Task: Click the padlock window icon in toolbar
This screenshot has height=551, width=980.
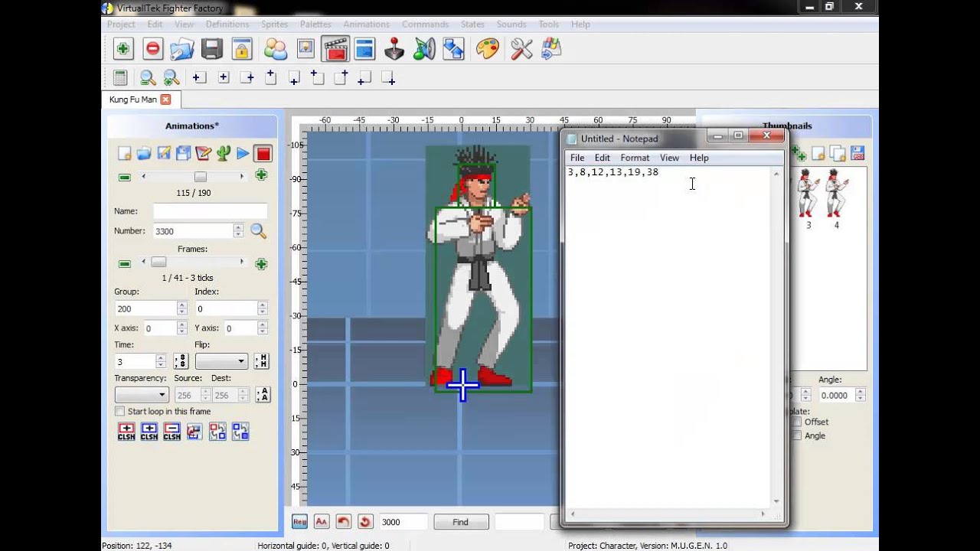Action: point(242,49)
